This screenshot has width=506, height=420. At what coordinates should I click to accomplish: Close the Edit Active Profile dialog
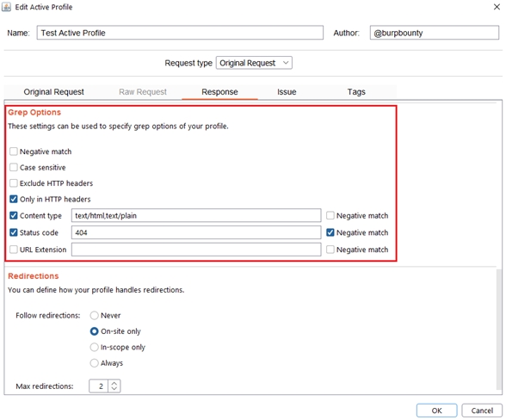pyautogui.click(x=497, y=7)
